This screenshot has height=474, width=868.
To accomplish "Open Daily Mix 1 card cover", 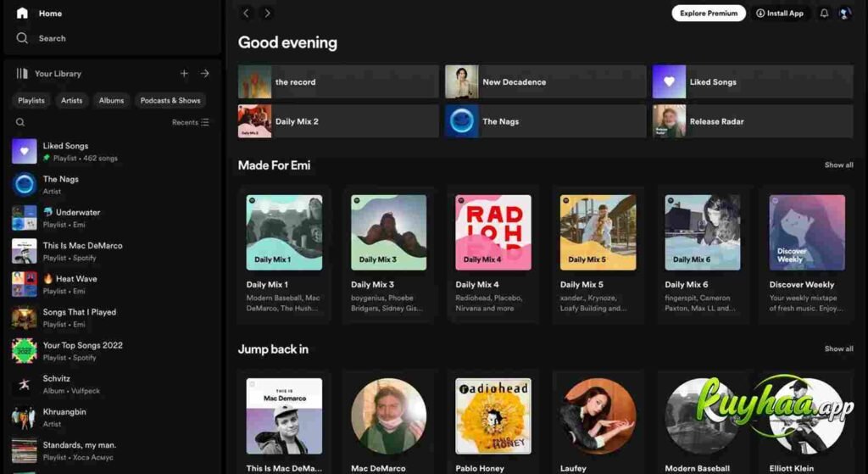I will (x=284, y=232).
